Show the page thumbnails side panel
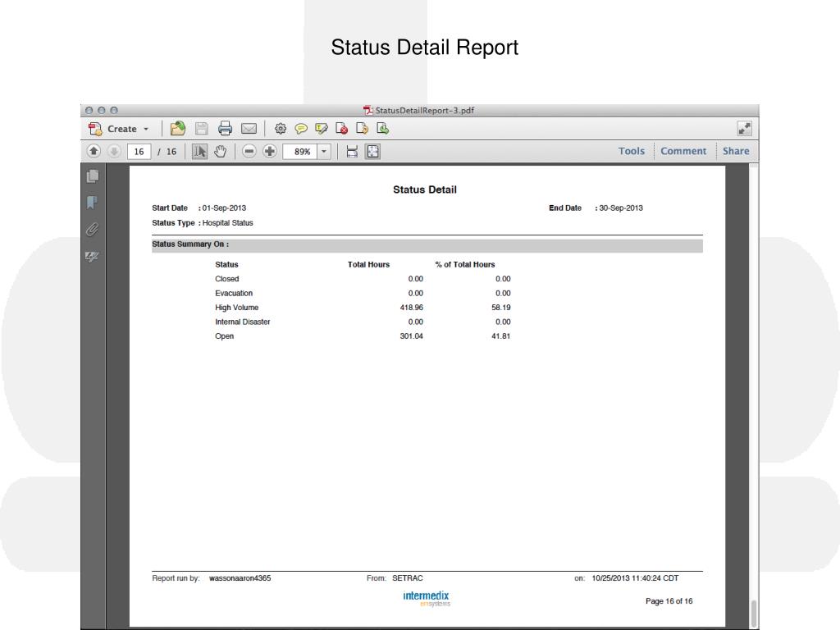840x630 pixels. pos(93,176)
